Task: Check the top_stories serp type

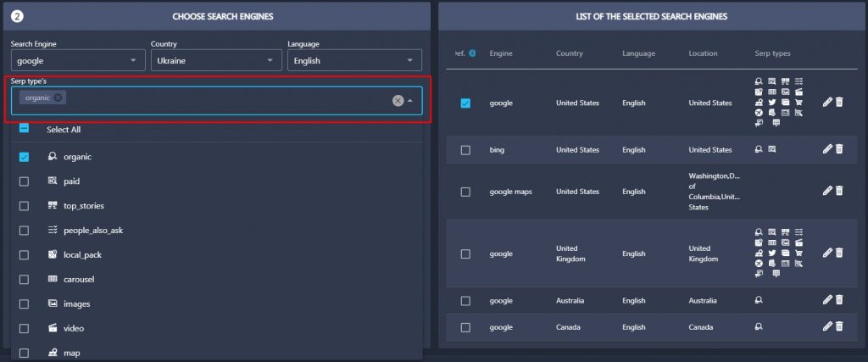Action: pos(24,206)
